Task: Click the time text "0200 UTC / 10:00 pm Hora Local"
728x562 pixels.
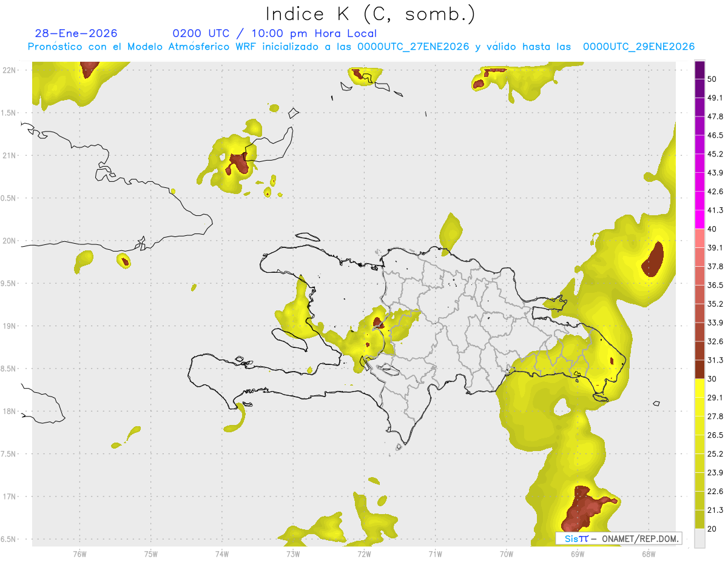Action: click(275, 33)
